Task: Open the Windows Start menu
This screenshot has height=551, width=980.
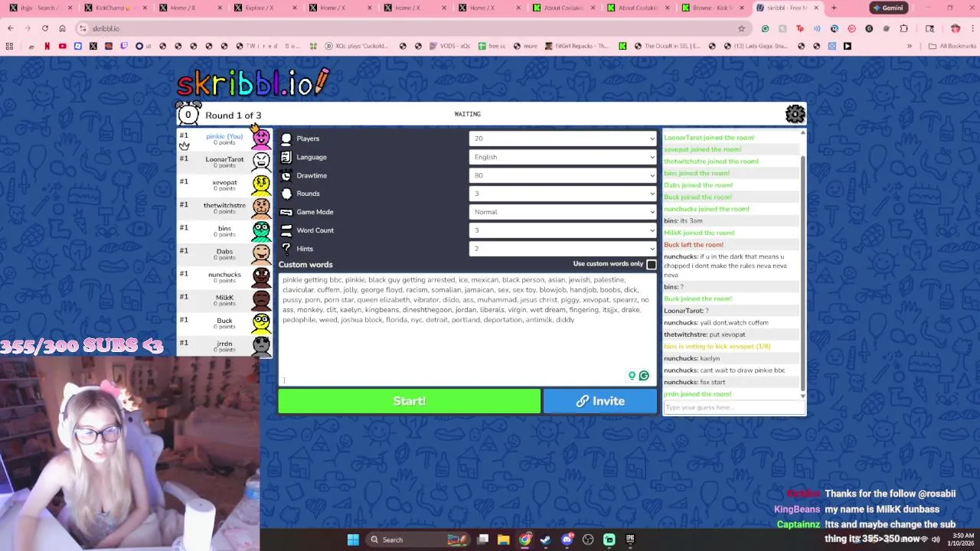Action: point(353,540)
